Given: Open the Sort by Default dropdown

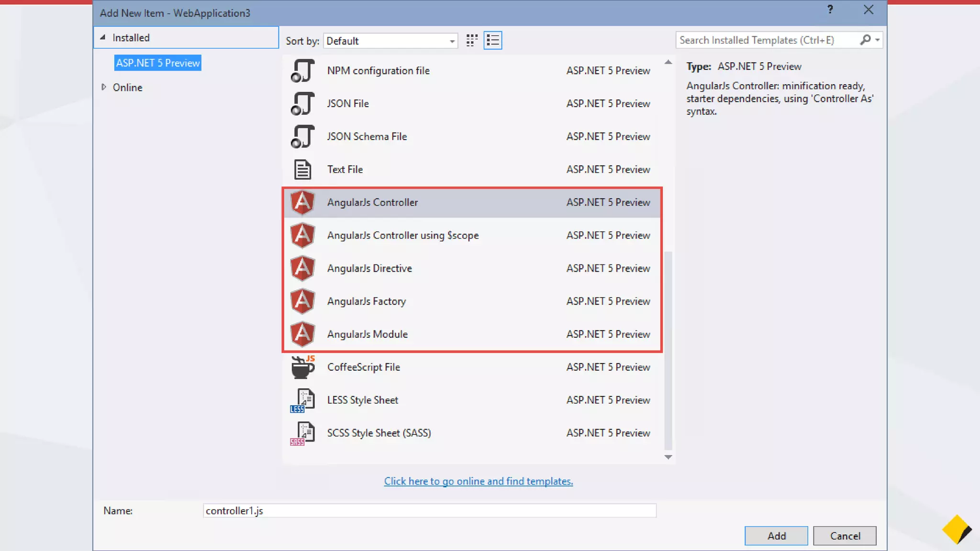Looking at the screenshot, I should click(390, 41).
